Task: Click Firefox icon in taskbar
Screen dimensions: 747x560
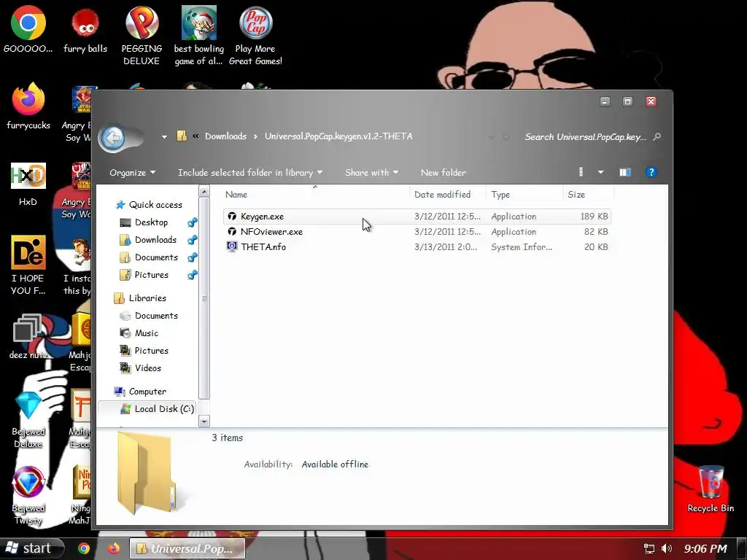Action: pos(113,548)
